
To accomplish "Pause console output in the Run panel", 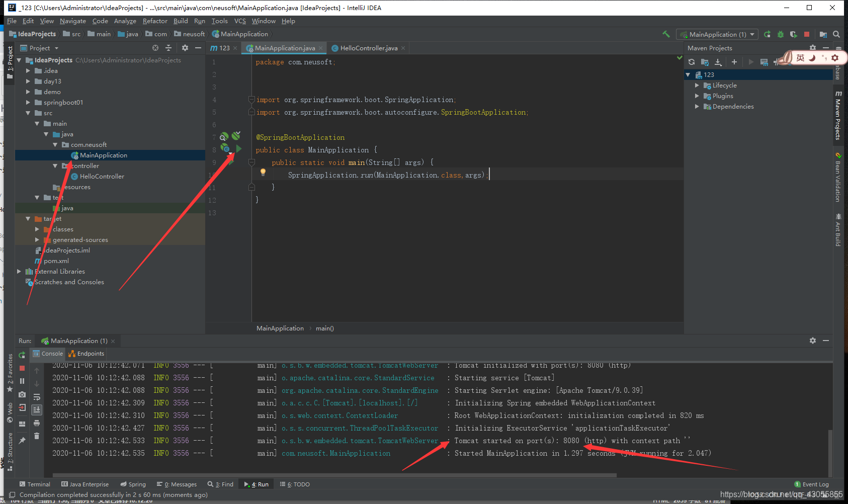I will 22,381.
